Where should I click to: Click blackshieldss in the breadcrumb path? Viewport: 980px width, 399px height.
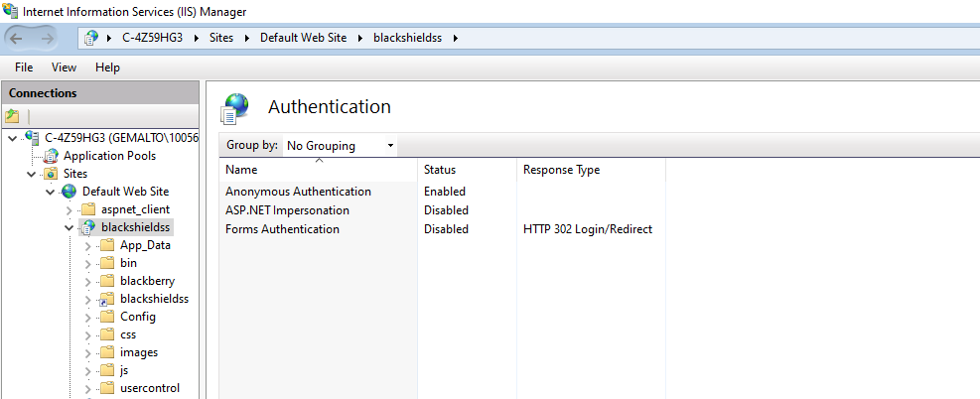pos(407,38)
